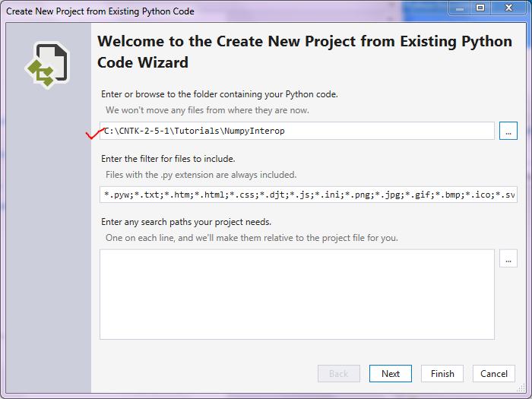The image size is (532, 399).
Task: Cancel the wizard
Action: pos(494,373)
